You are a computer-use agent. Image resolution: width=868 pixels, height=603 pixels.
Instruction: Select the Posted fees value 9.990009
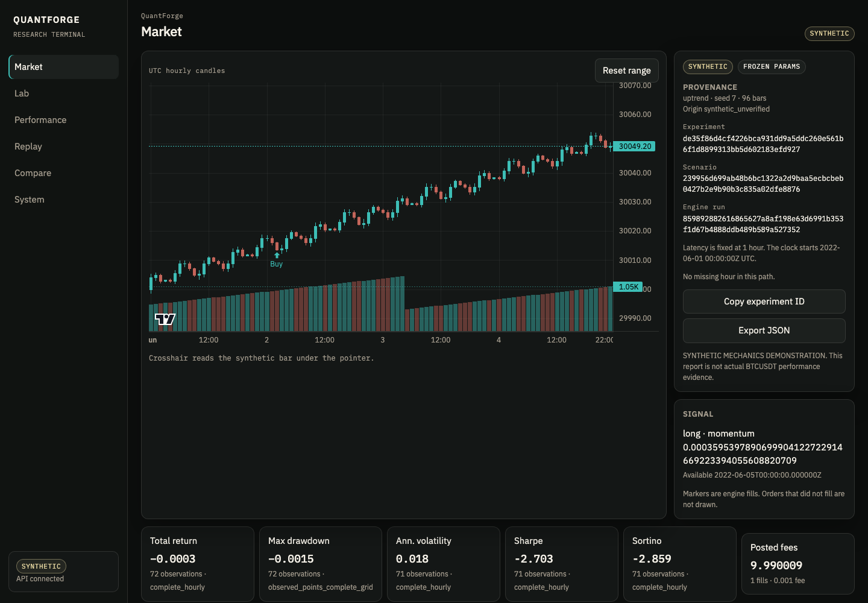click(x=776, y=566)
